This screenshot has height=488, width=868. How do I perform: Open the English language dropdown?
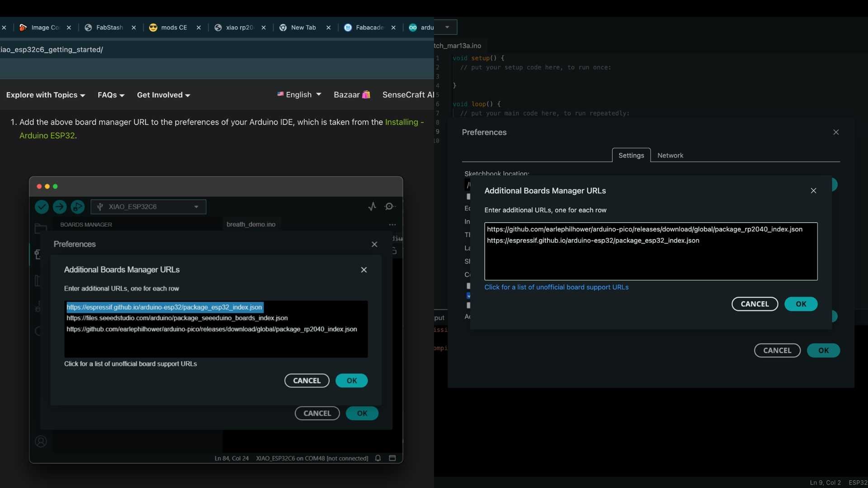pos(299,95)
